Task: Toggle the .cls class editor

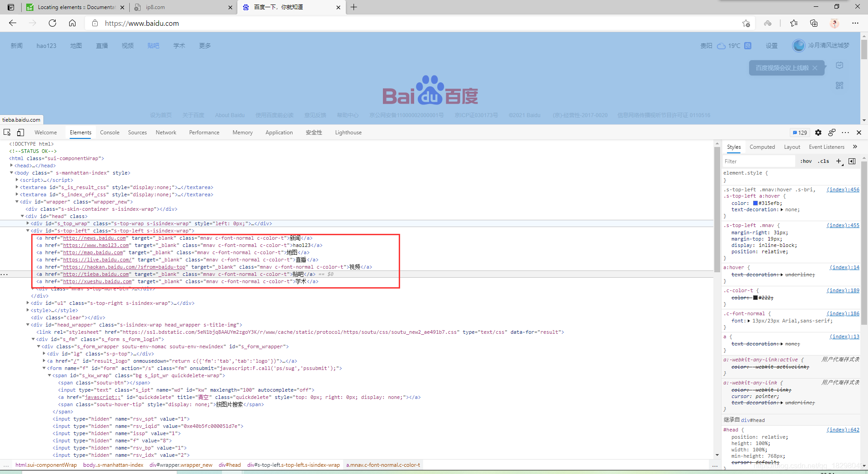Action: tap(824, 161)
